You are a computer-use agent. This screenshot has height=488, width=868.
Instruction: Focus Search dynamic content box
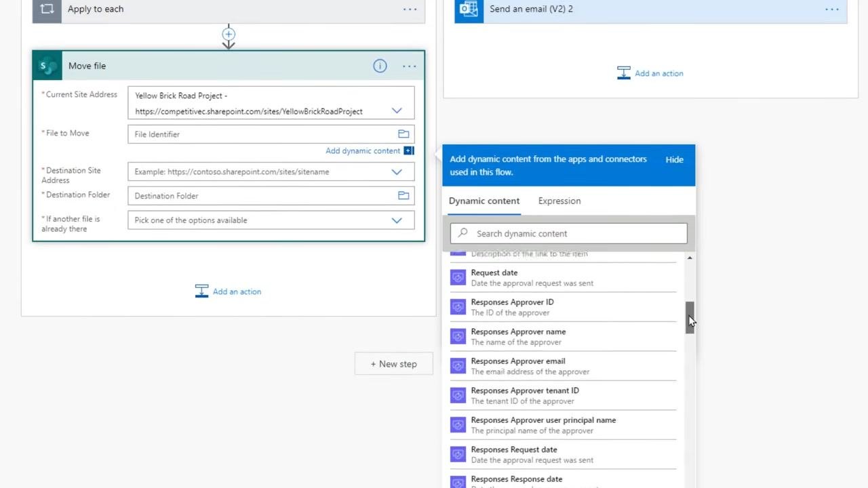568,233
